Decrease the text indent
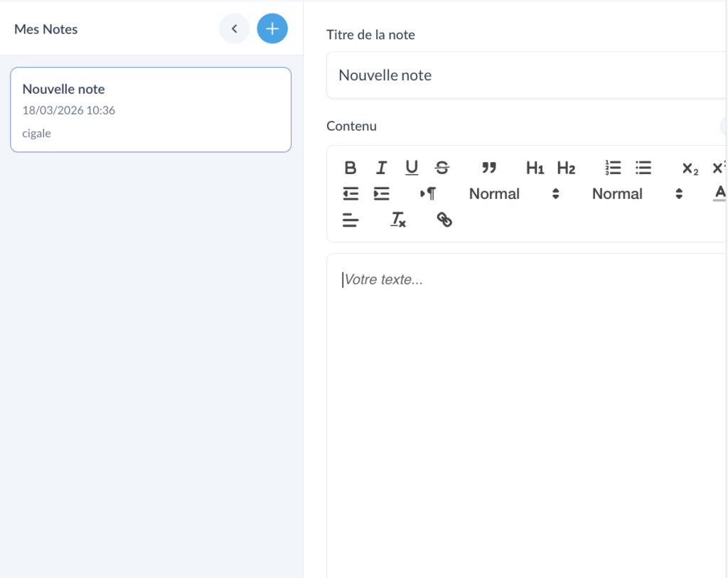 click(x=350, y=193)
